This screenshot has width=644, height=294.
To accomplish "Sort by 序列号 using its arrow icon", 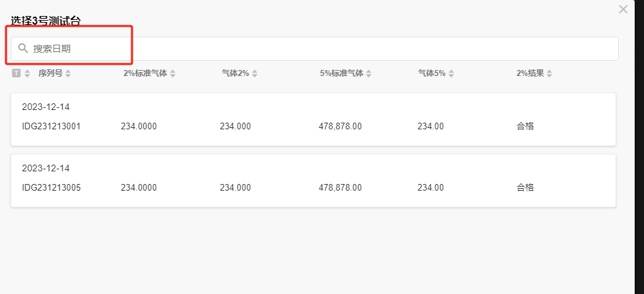I will (68, 73).
